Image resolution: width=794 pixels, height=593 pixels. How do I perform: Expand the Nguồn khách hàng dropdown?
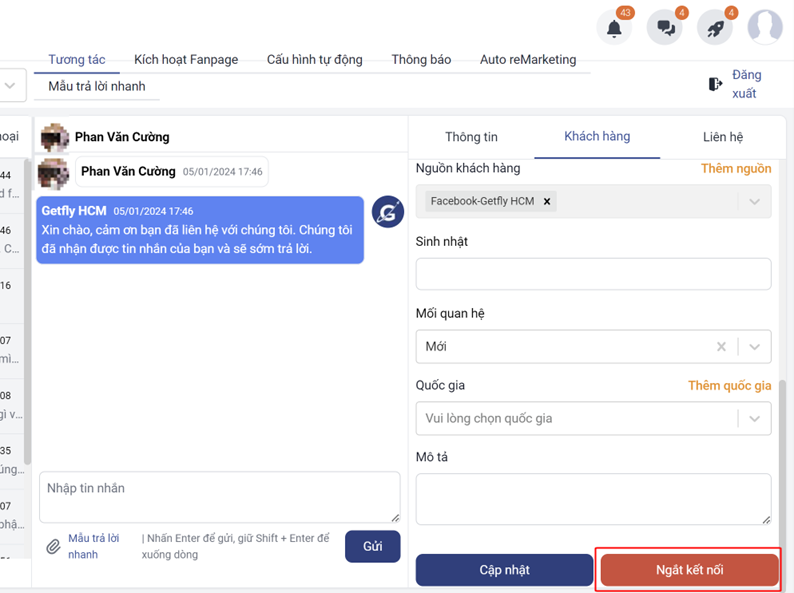pyautogui.click(x=754, y=201)
